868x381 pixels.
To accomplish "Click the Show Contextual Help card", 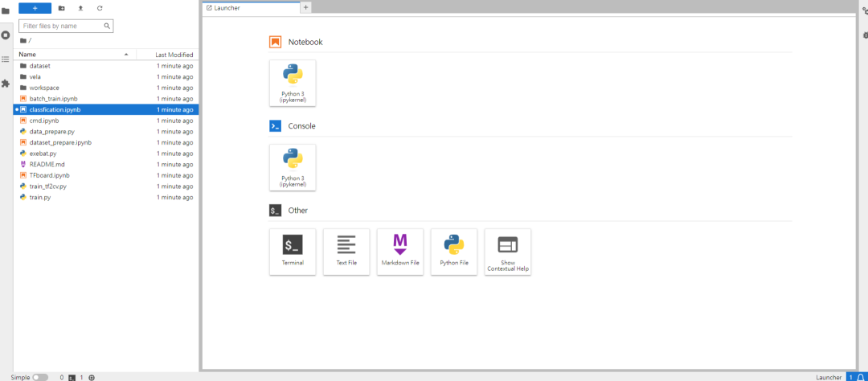I will click(x=508, y=252).
